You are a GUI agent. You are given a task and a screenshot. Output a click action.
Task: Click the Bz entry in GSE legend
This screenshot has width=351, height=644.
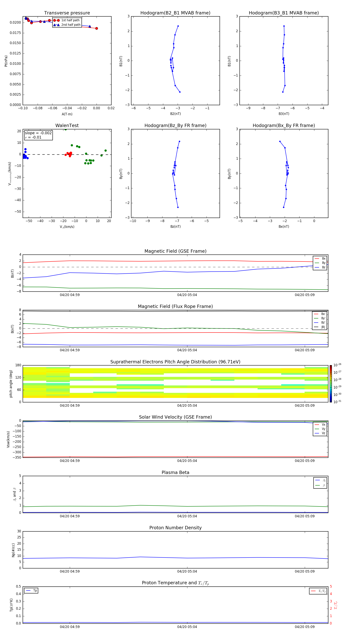320,268
